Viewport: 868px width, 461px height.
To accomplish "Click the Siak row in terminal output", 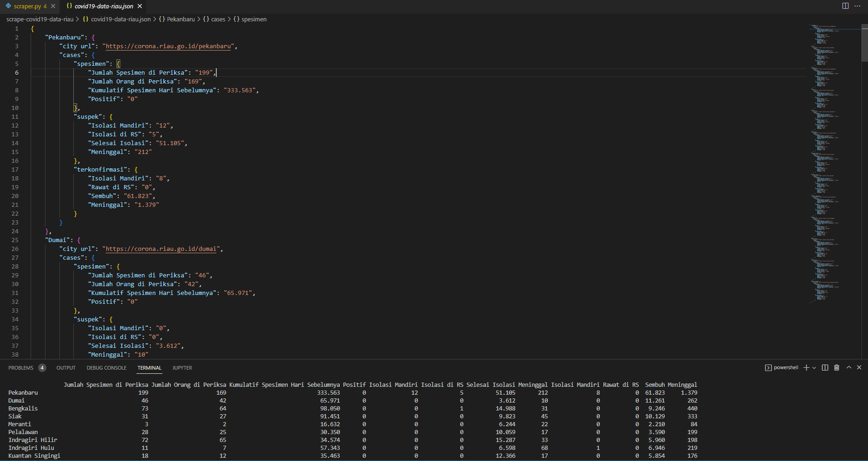I will tap(353, 416).
